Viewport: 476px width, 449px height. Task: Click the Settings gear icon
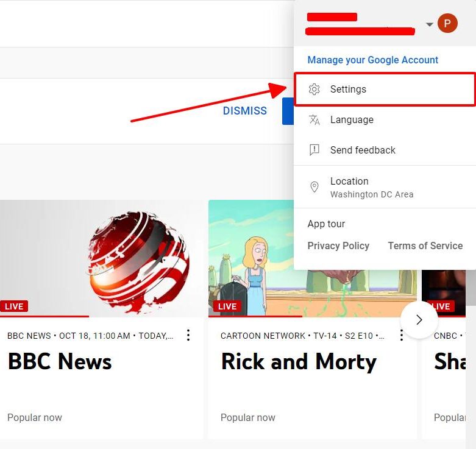pos(314,89)
